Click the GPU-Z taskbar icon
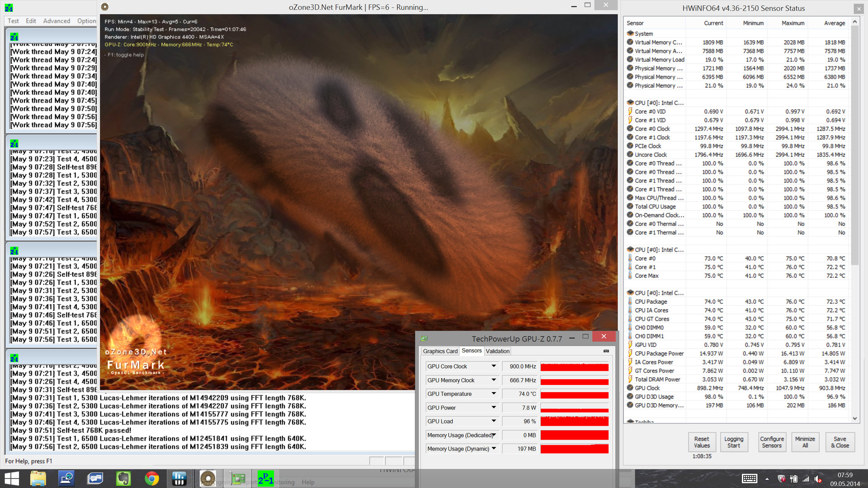Screen dimensions: 868x488 click(x=238, y=479)
